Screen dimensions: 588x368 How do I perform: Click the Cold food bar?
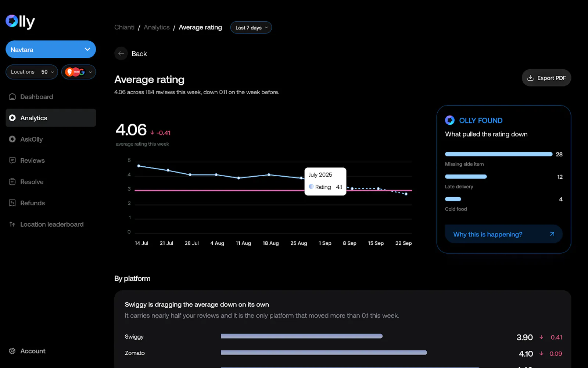point(453,199)
